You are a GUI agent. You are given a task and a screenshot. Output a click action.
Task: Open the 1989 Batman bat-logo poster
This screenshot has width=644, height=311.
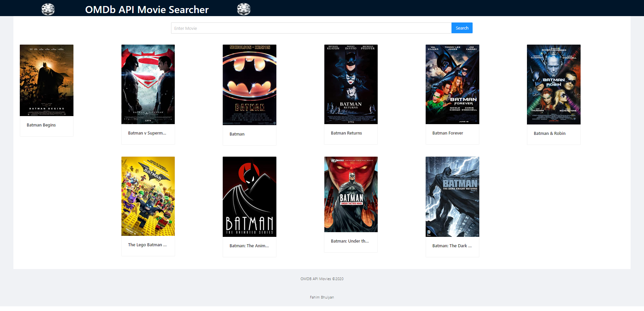pos(250,85)
